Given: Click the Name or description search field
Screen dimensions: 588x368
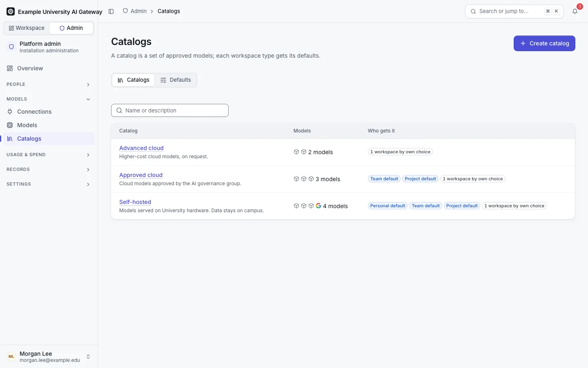Looking at the screenshot, I should (170, 110).
